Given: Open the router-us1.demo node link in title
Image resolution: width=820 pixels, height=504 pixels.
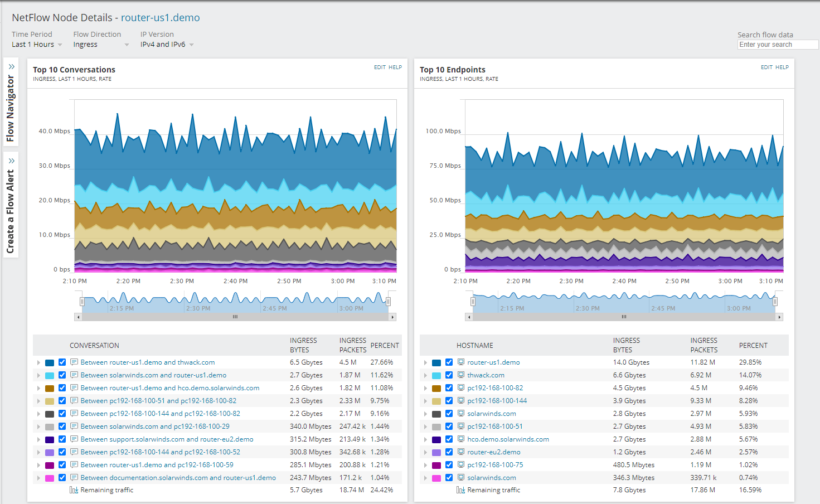Looking at the screenshot, I should pyautogui.click(x=160, y=18).
